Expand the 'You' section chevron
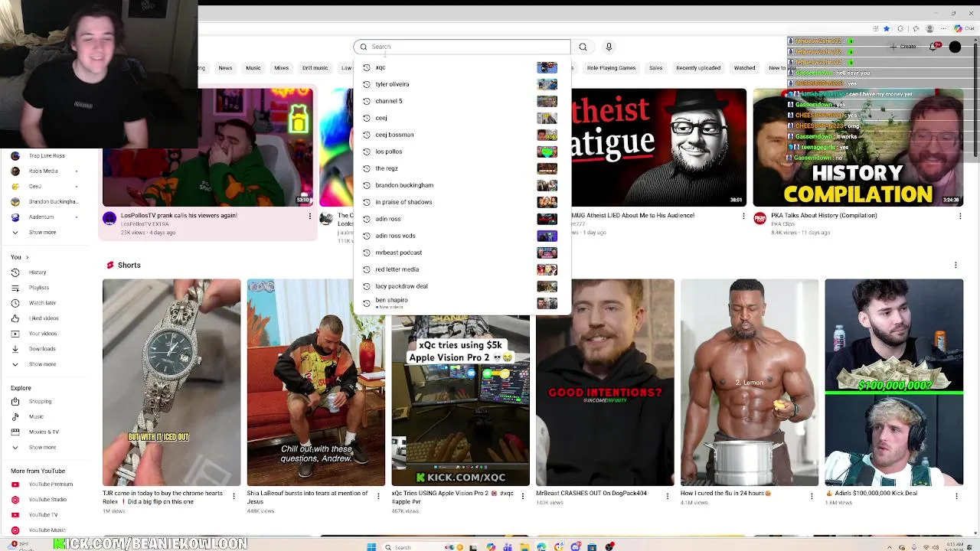The image size is (980, 551). tap(27, 257)
